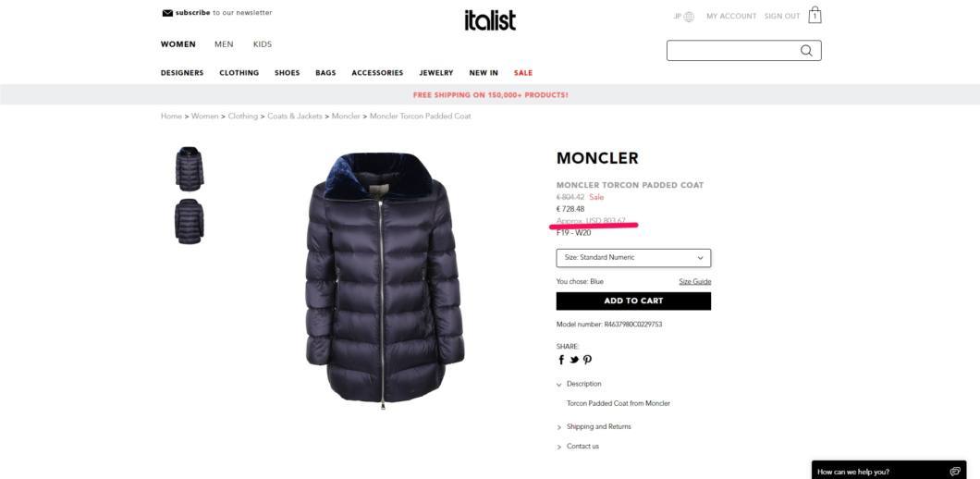Screen dimensions: 980x479
Task: Expand Shipping and Returns section
Action: point(594,426)
